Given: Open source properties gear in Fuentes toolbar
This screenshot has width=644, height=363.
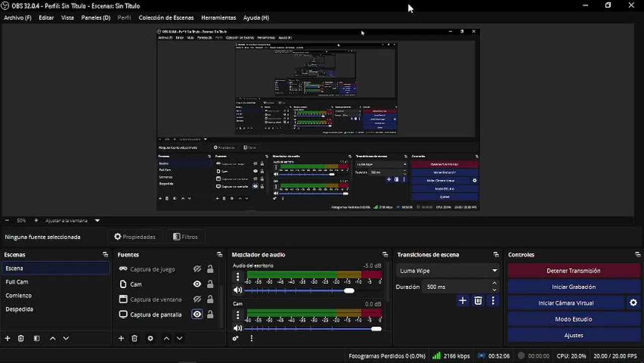Looking at the screenshot, I should 150,338.
